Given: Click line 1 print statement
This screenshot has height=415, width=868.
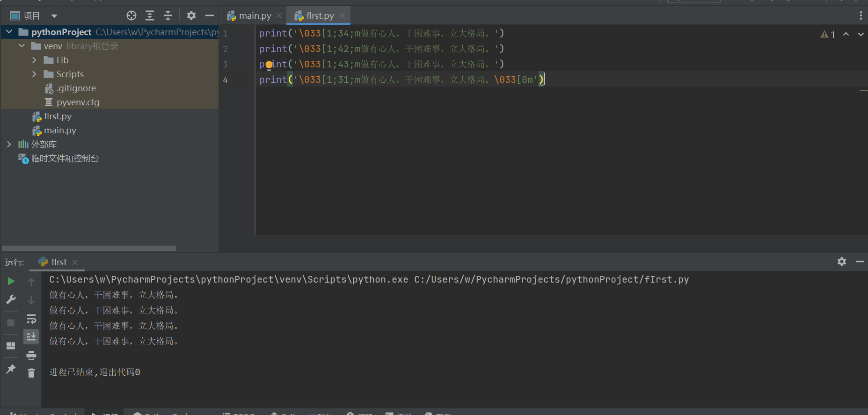Looking at the screenshot, I should [x=381, y=33].
